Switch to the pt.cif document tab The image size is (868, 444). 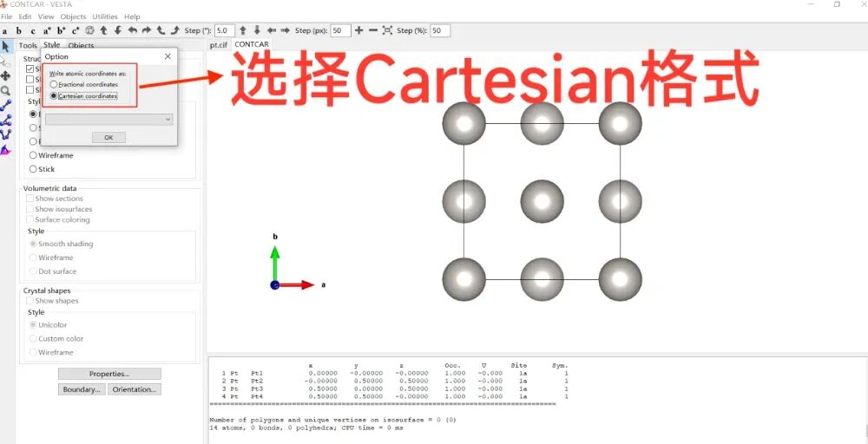click(218, 45)
